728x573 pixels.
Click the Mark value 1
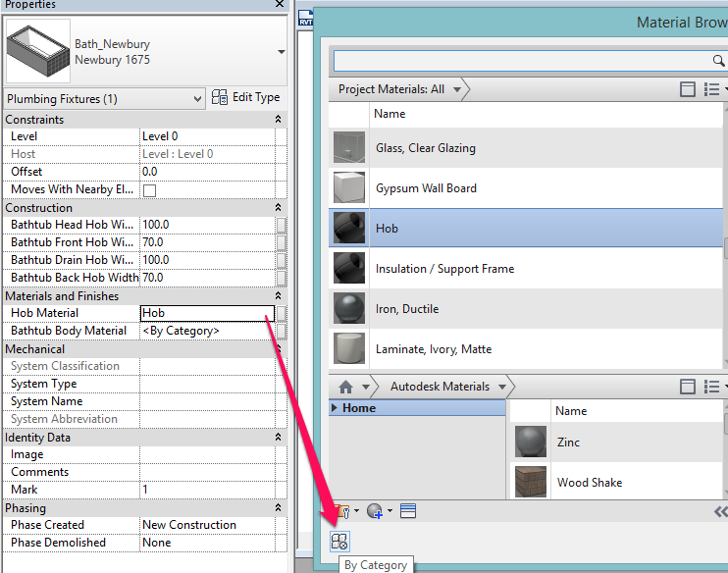coord(208,490)
